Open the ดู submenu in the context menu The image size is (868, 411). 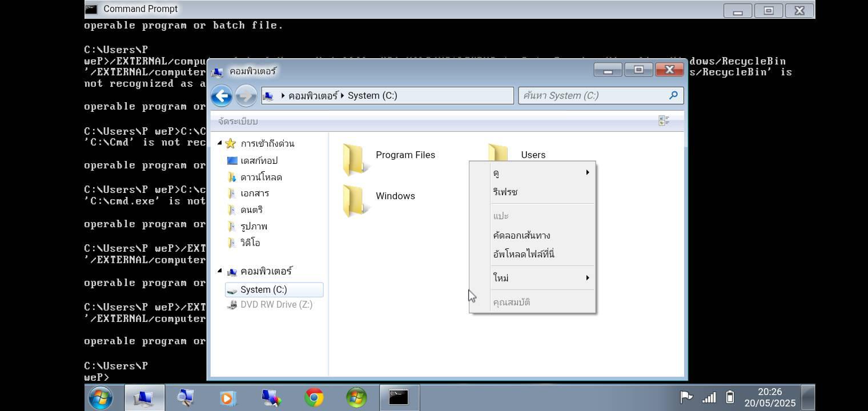(532, 172)
